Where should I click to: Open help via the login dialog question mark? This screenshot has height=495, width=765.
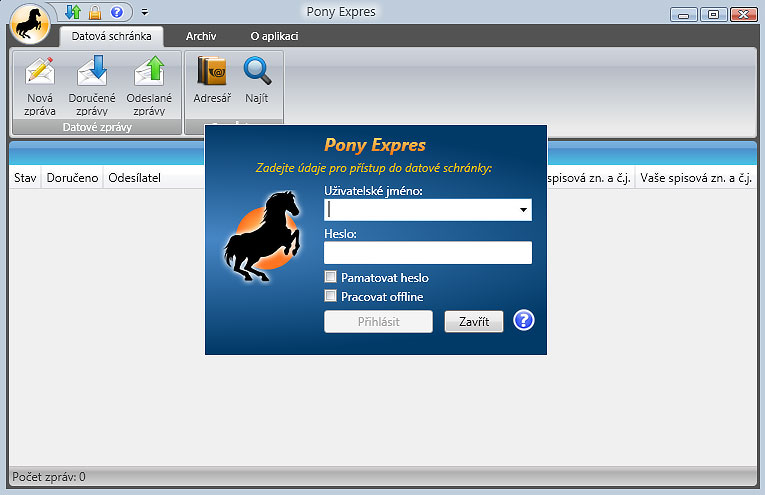coord(523,320)
